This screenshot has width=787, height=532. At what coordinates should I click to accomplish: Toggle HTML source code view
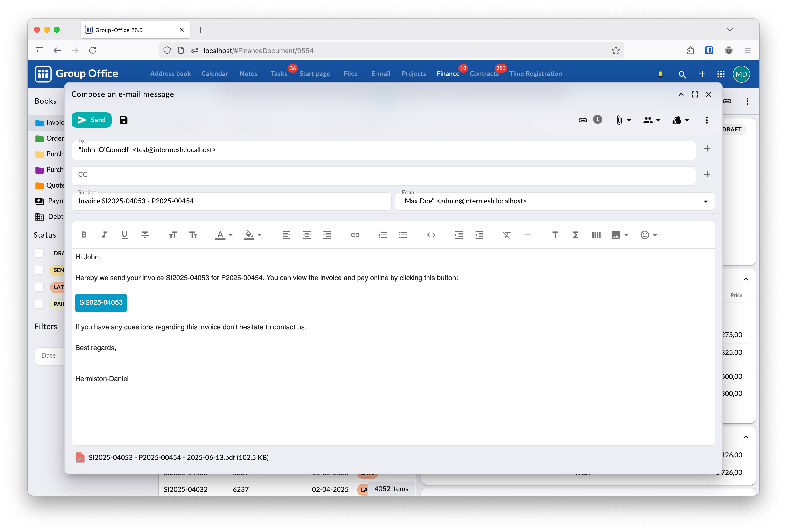click(431, 235)
